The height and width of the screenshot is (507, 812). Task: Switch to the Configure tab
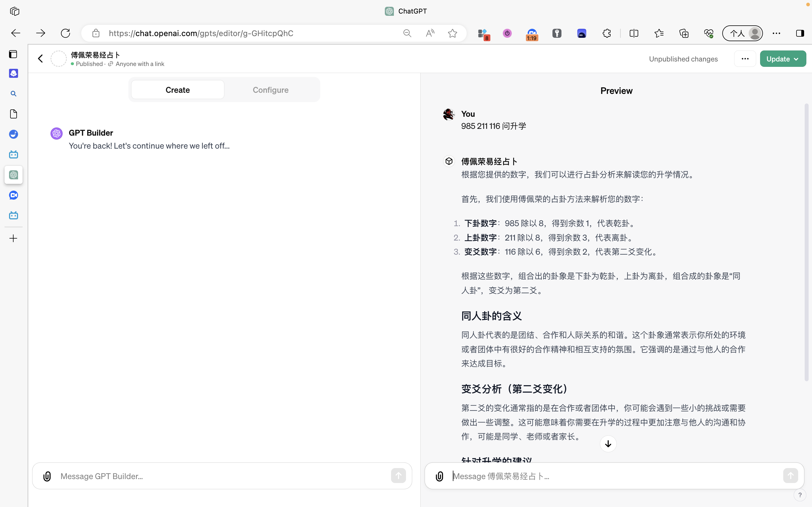point(270,90)
